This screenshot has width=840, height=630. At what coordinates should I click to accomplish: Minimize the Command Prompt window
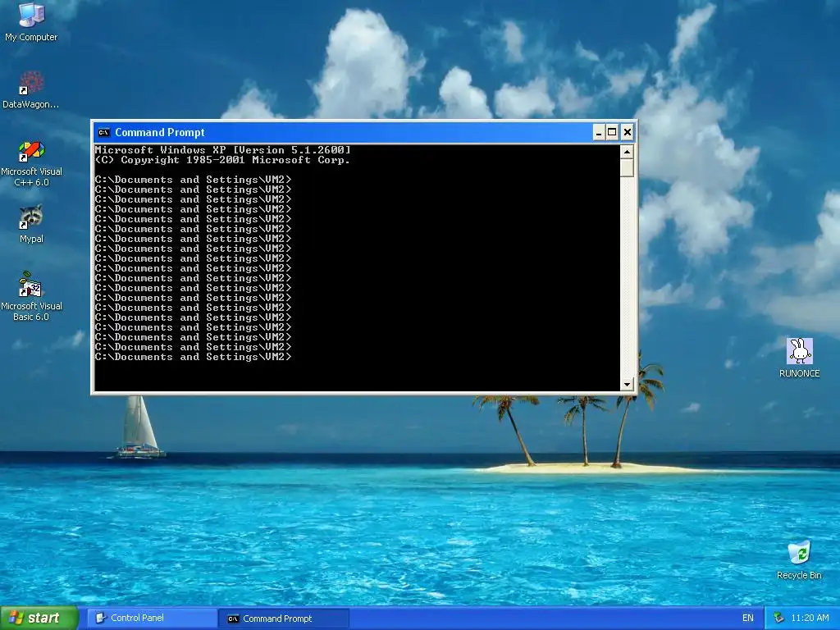click(599, 132)
